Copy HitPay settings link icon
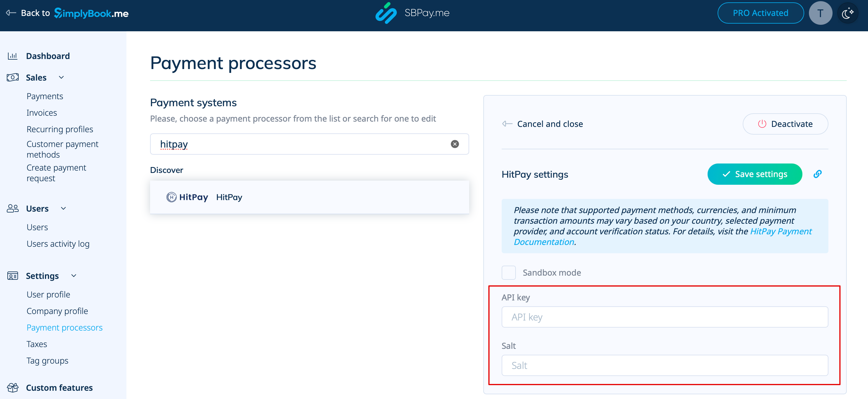Viewport: 868px width, 399px height. (817, 174)
